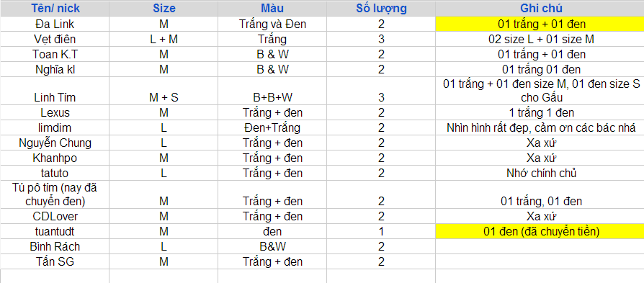Select the 'Ghi chú' column header
Image resolution: width=644 pixels, height=283 pixels.
pos(541,8)
